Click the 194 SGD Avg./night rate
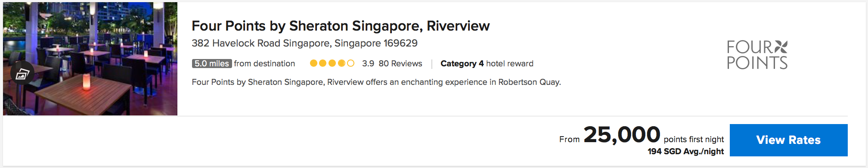868x168 pixels. coord(686,152)
